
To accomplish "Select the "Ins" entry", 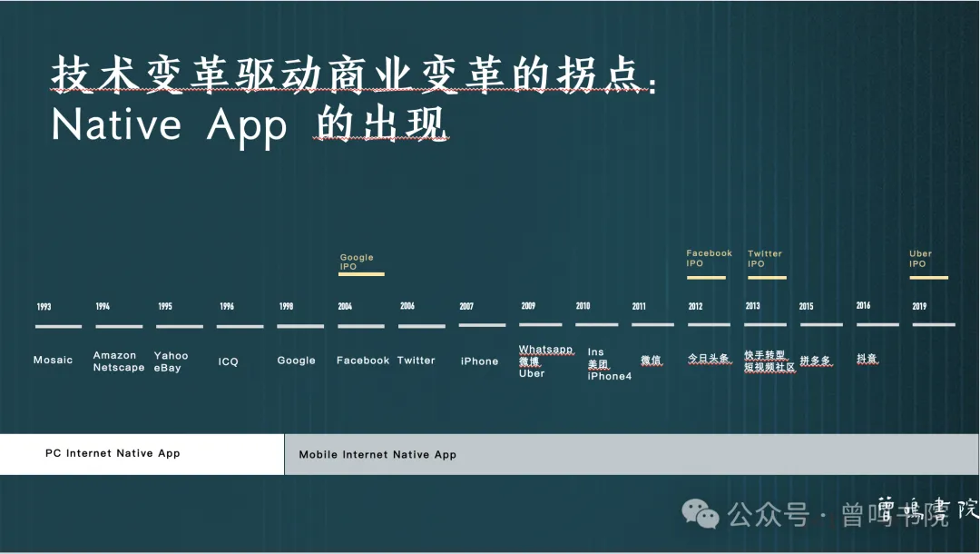I will tap(595, 352).
